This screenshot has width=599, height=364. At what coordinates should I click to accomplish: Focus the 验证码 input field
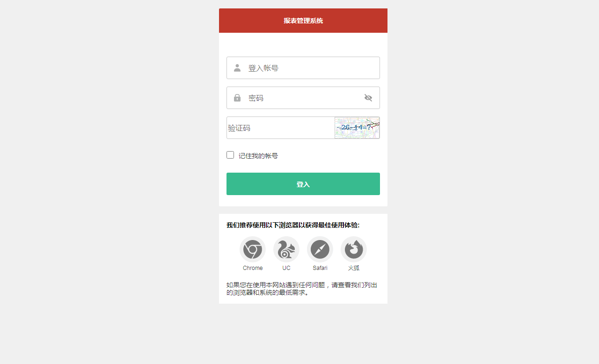(x=281, y=128)
